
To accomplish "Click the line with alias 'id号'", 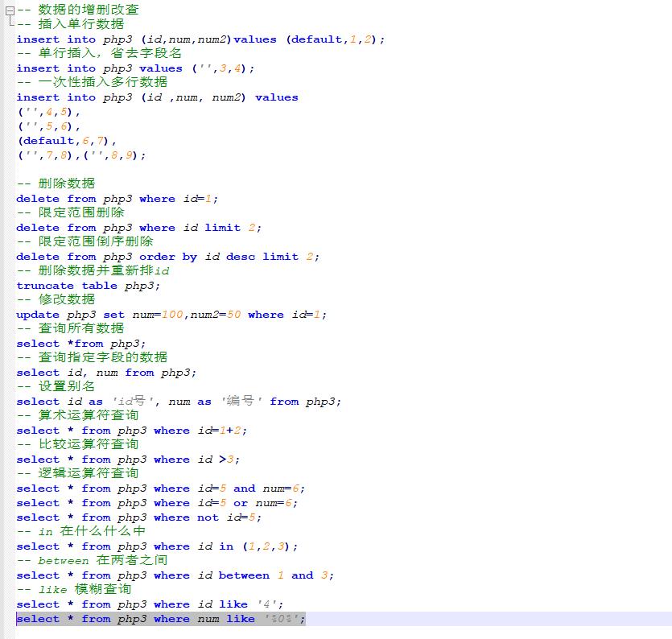I will click(x=179, y=402).
